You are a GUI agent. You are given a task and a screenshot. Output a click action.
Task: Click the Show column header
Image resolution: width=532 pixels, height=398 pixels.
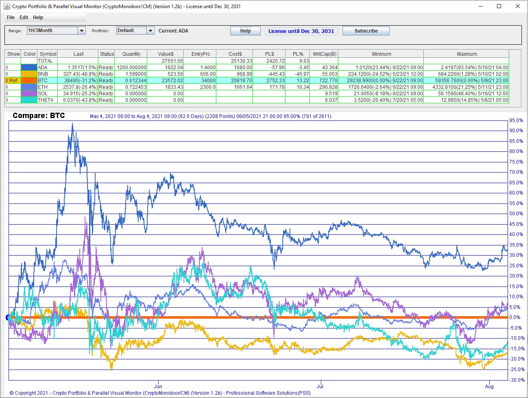pos(13,54)
